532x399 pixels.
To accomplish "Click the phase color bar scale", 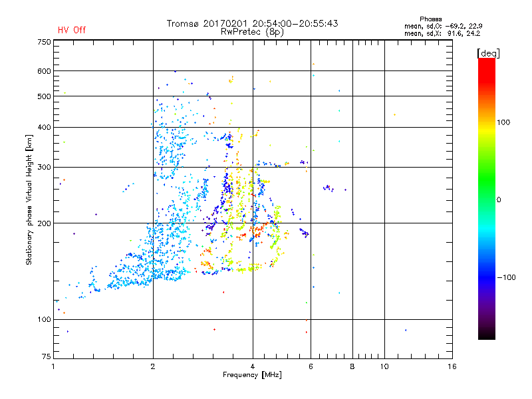I will [x=487, y=199].
